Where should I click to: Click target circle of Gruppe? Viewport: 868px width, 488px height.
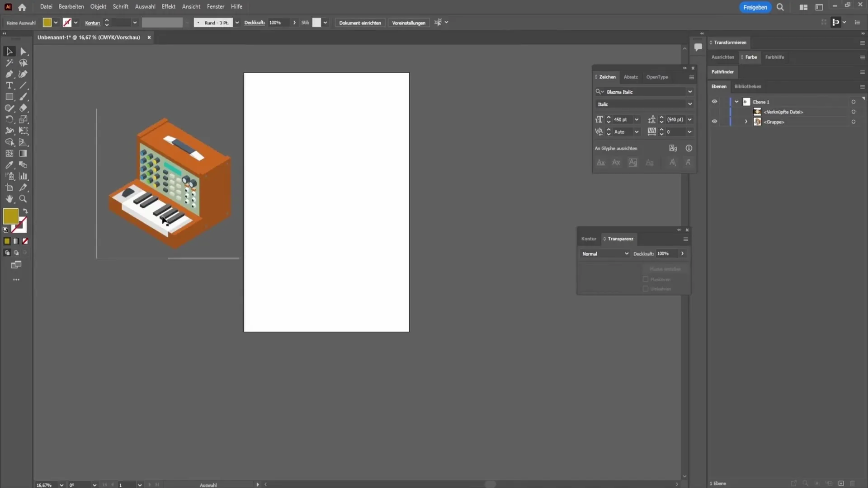click(853, 122)
